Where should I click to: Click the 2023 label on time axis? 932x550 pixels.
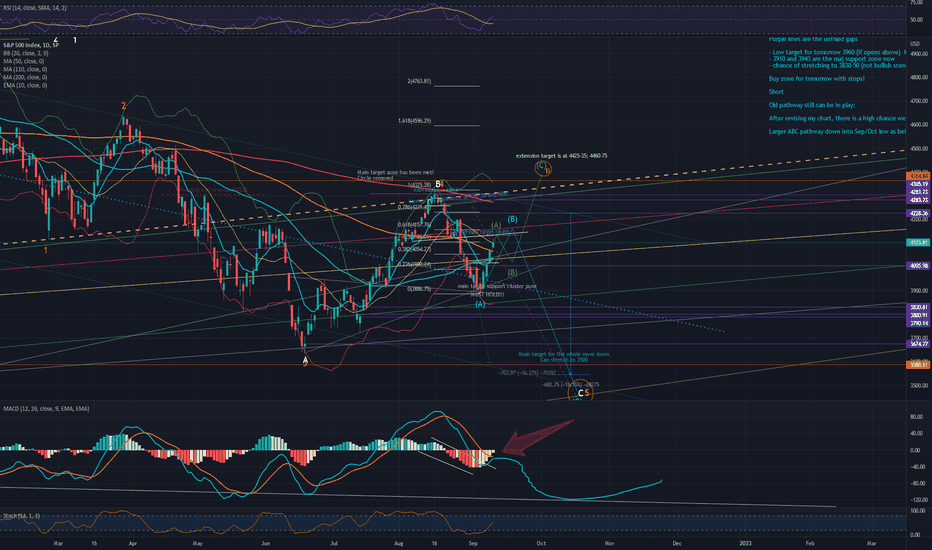pyautogui.click(x=745, y=543)
